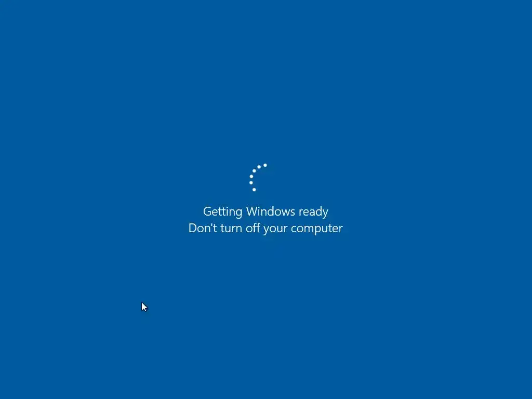
Task: Click the word "ready"
Action: click(x=313, y=212)
